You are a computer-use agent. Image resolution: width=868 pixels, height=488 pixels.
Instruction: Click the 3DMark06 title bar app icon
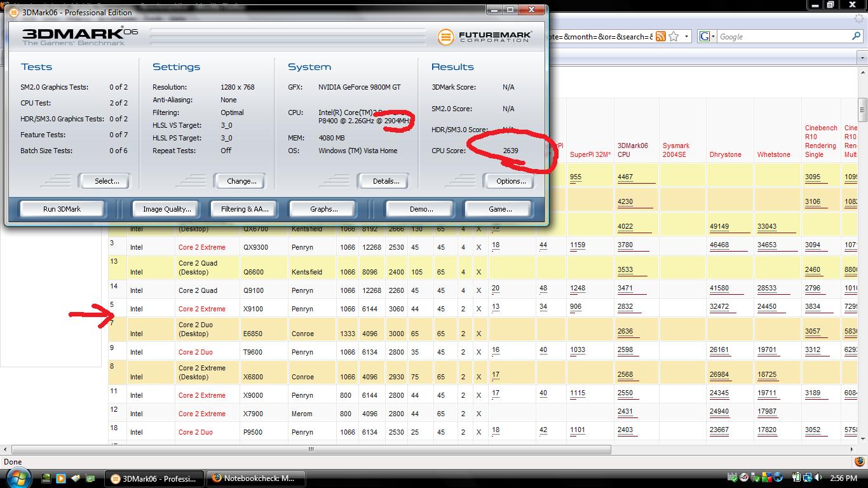click(14, 12)
